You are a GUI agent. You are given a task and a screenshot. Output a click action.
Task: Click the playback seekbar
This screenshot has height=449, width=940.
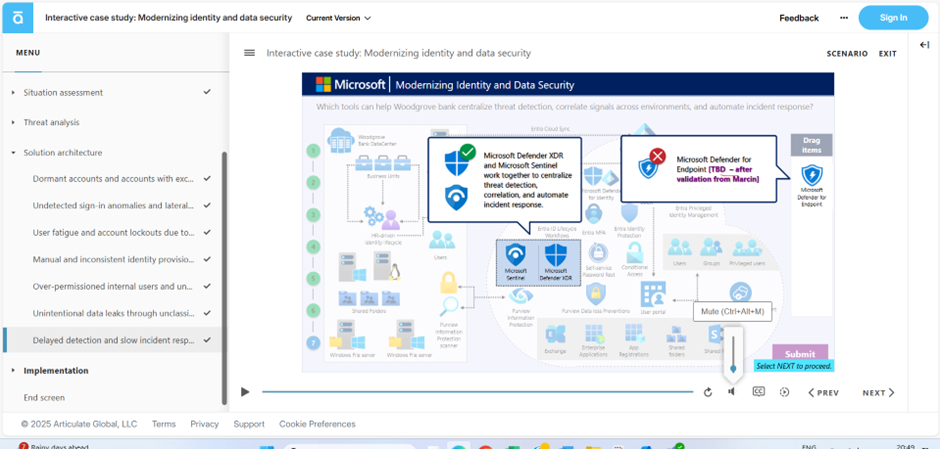pos(477,392)
